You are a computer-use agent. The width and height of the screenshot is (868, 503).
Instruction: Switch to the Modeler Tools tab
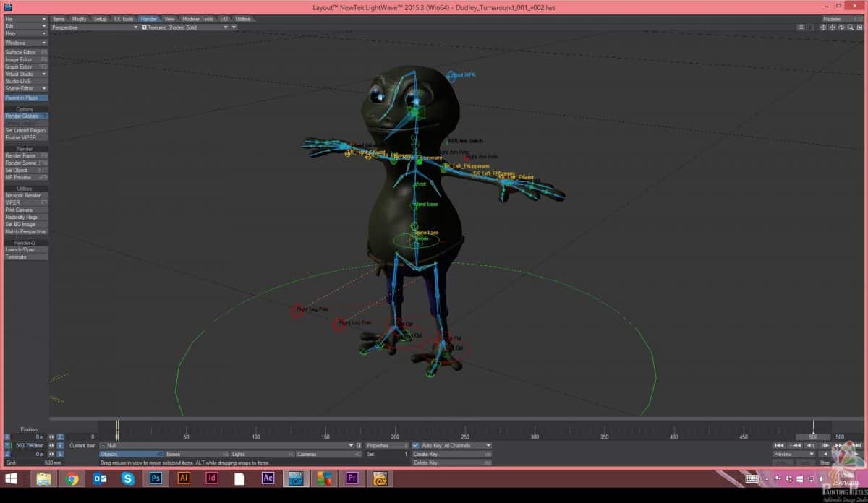[197, 19]
